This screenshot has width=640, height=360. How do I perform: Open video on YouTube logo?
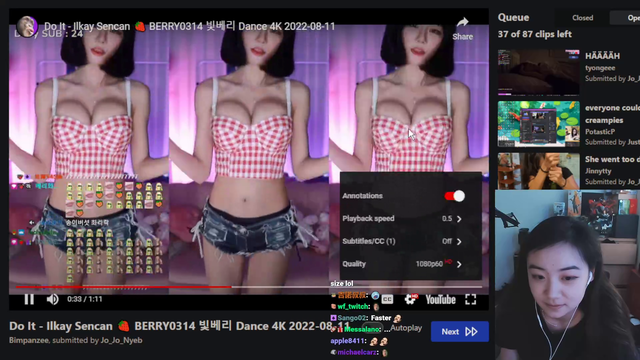coord(440,300)
